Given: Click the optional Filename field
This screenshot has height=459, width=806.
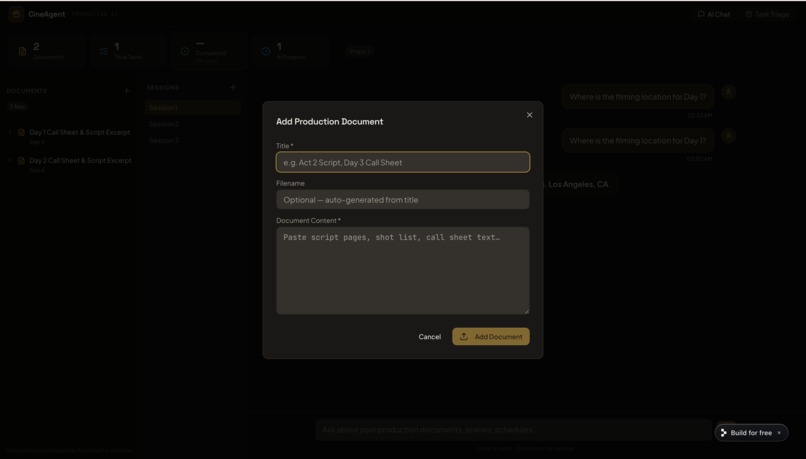Looking at the screenshot, I should [402, 199].
